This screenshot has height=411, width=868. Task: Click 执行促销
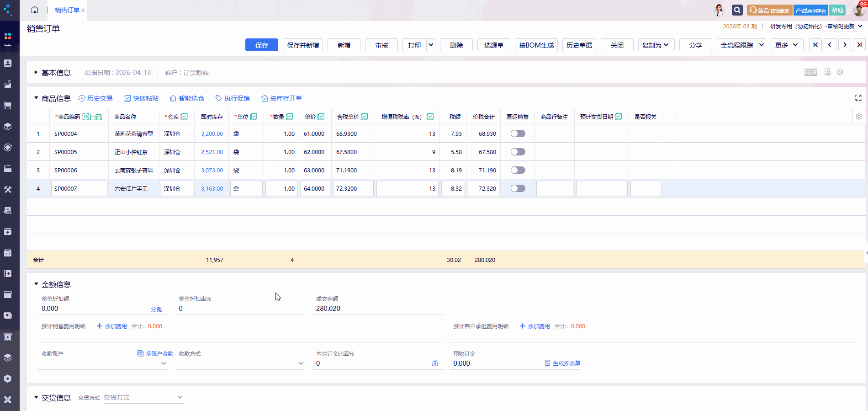[233, 98]
